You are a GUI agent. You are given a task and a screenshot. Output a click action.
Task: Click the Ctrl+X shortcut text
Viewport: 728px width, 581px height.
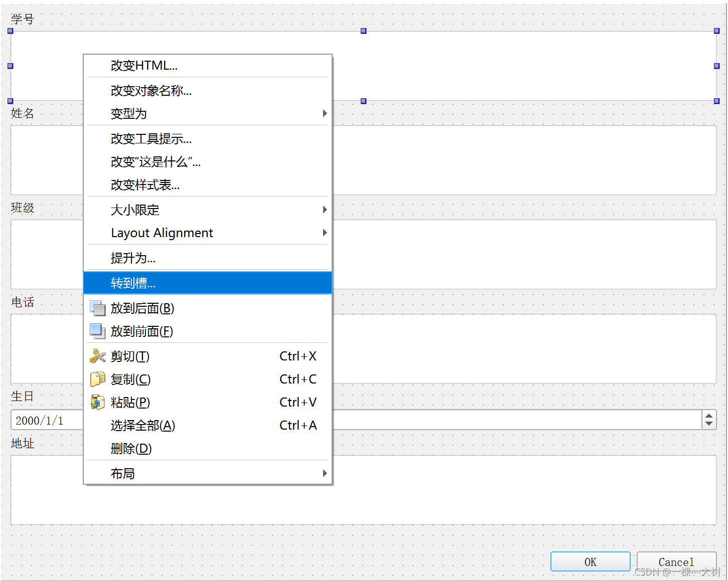pyautogui.click(x=298, y=356)
